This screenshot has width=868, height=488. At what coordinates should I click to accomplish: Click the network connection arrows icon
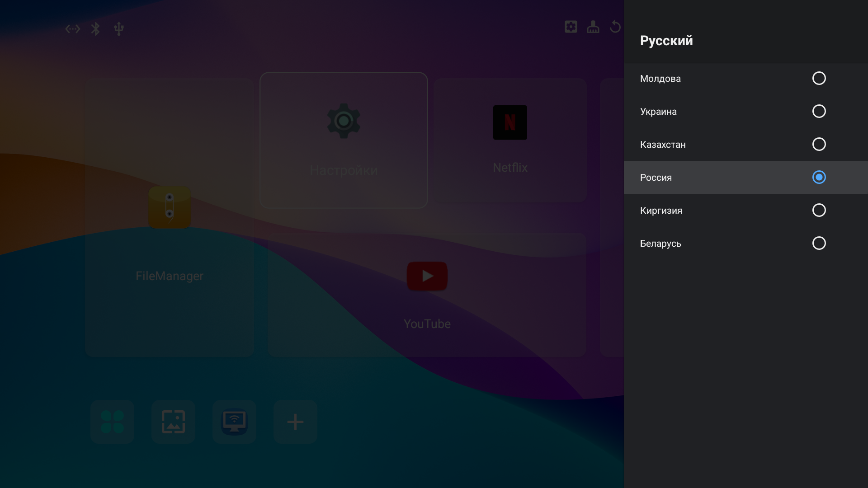coord(72,29)
